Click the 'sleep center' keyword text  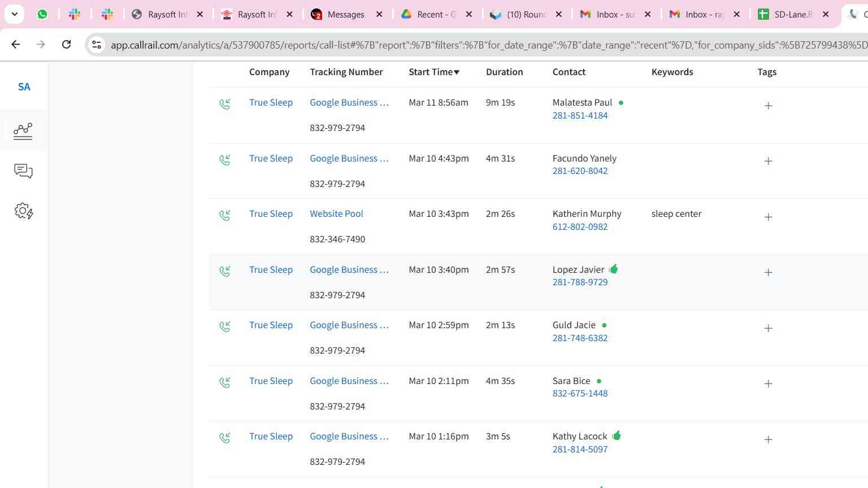676,213
